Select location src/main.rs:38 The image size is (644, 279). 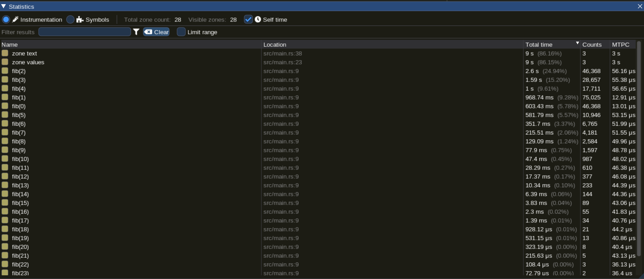click(282, 53)
